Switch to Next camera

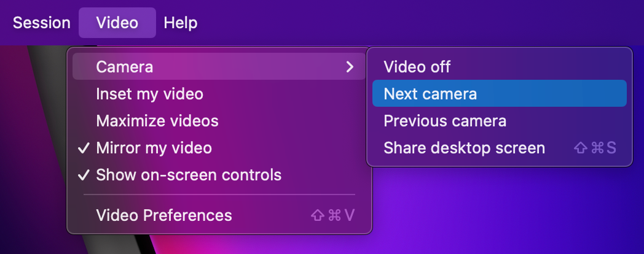(430, 93)
